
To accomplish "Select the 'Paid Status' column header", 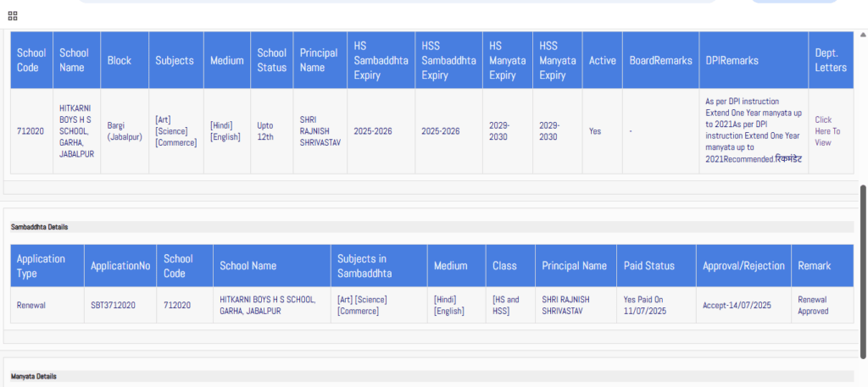I will click(648, 266).
